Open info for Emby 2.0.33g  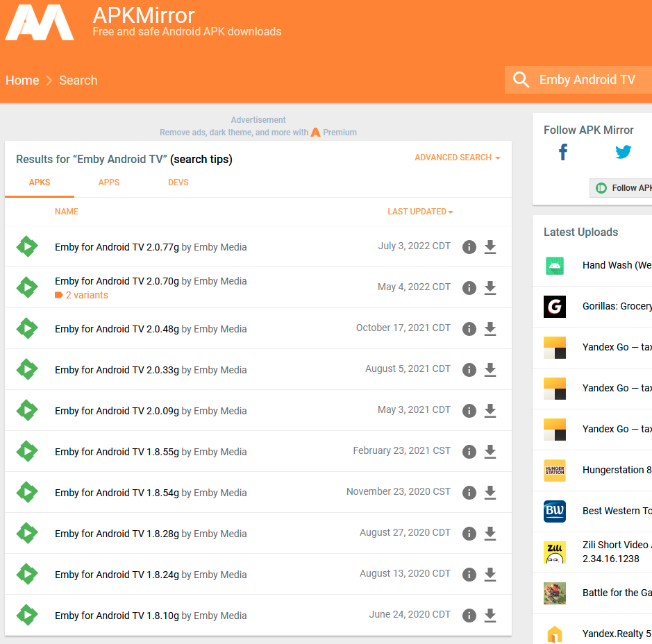469,370
